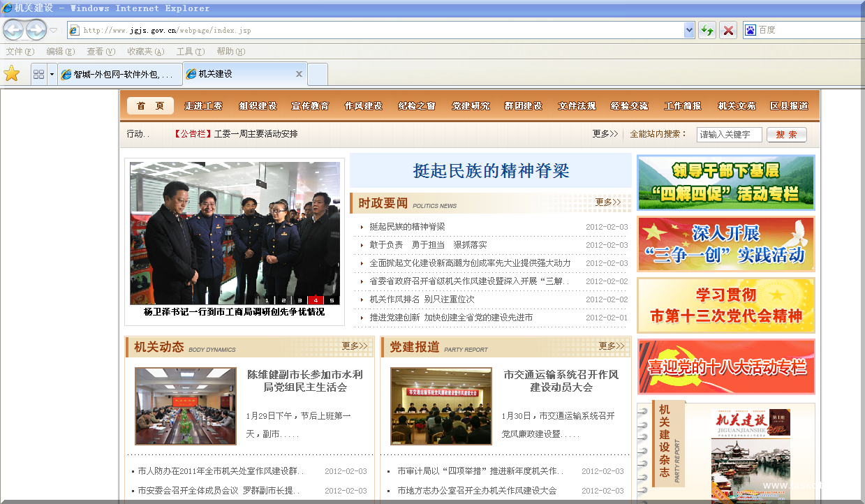The width and height of the screenshot is (865, 504).
Task: Click the green Refresh page icon
Action: 707,30
